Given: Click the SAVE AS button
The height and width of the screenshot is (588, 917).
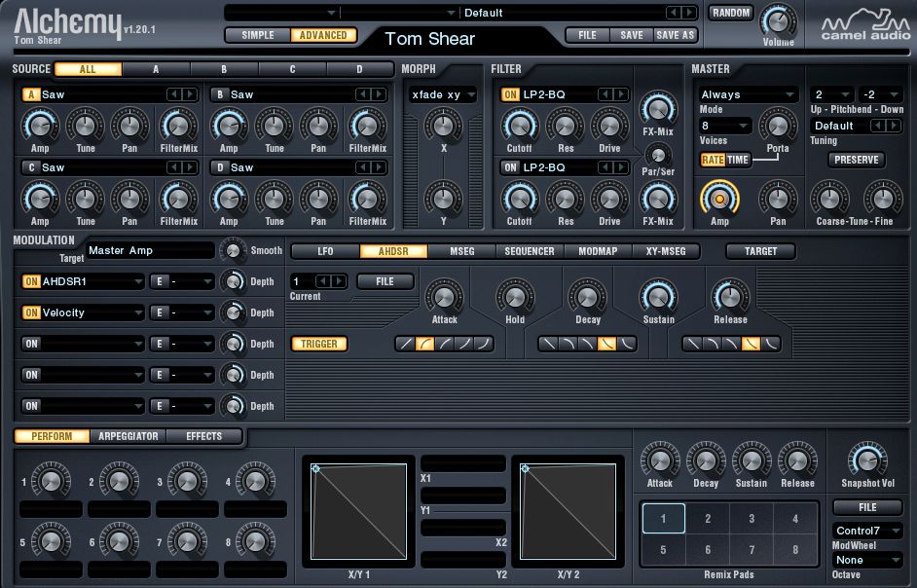Looking at the screenshot, I should [674, 35].
